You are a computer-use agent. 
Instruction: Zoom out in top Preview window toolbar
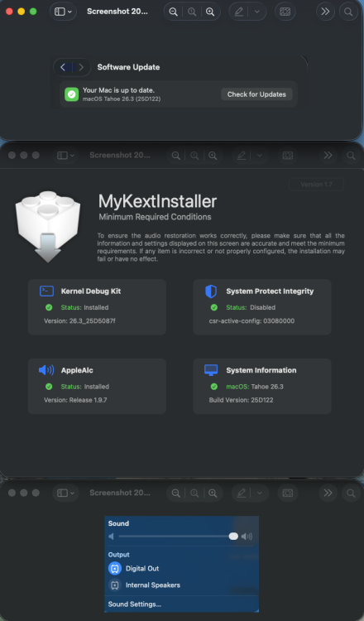point(173,12)
